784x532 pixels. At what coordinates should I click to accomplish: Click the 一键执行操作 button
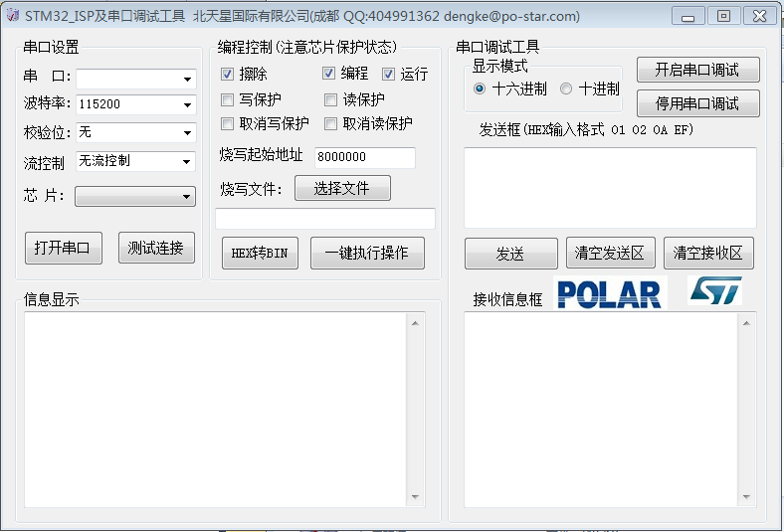click(x=367, y=254)
